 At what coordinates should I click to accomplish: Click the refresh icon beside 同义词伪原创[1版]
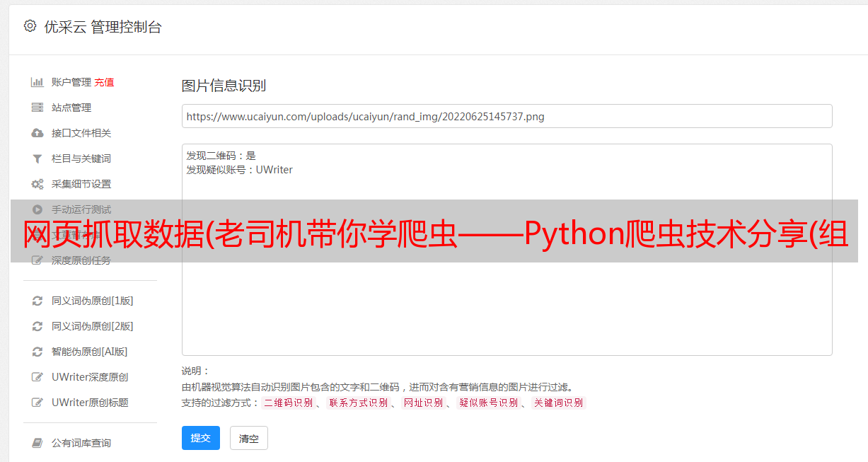coord(37,301)
